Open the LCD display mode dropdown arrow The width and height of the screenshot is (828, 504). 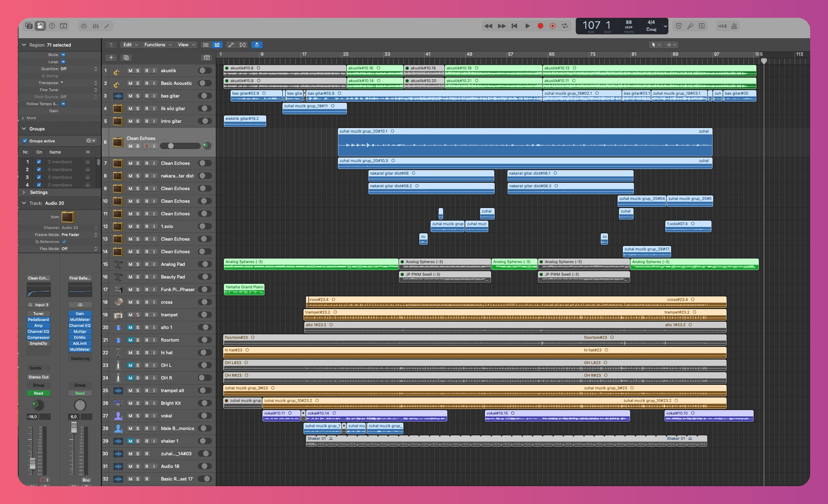click(x=665, y=26)
